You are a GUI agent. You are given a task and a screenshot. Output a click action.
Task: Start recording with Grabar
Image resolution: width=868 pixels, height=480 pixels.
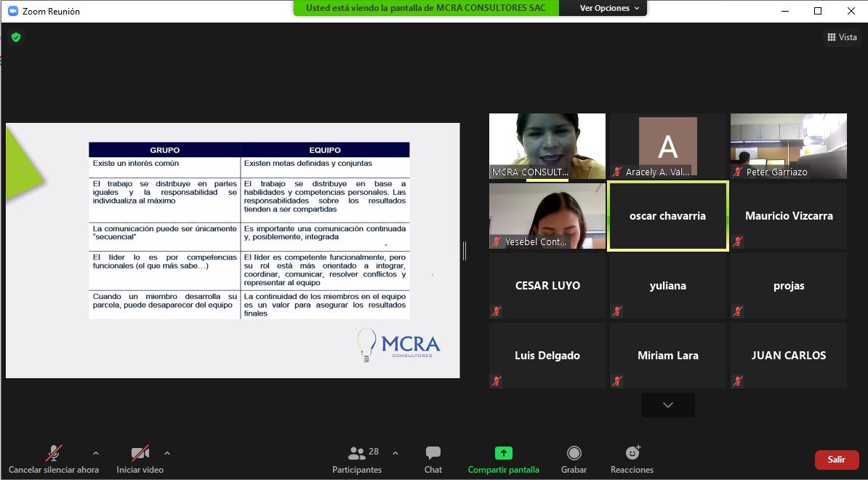point(574,459)
